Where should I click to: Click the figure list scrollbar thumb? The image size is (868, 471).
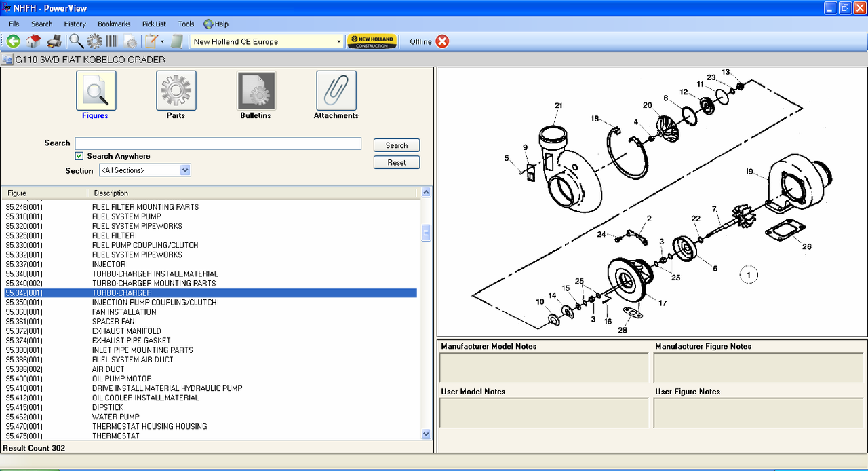pyautogui.click(x=426, y=233)
